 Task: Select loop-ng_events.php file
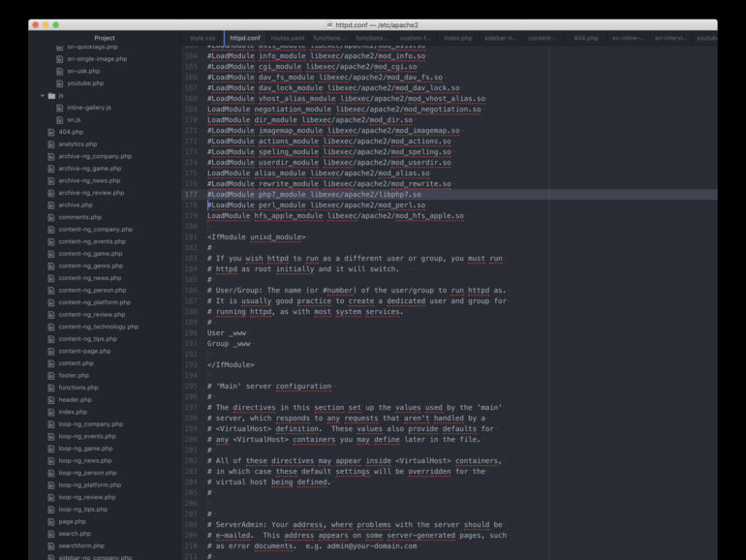pos(87,437)
